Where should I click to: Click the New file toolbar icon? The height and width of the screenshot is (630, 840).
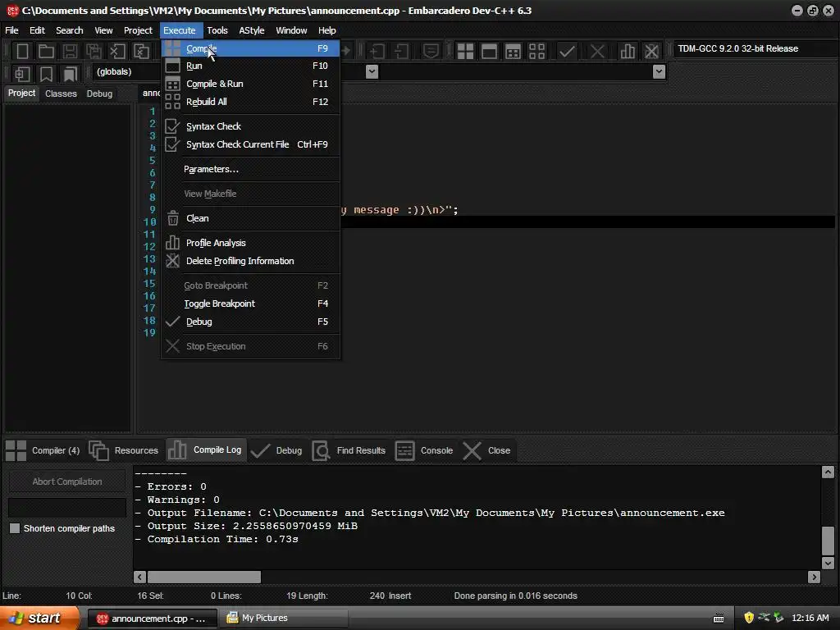(x=22, y=52)
